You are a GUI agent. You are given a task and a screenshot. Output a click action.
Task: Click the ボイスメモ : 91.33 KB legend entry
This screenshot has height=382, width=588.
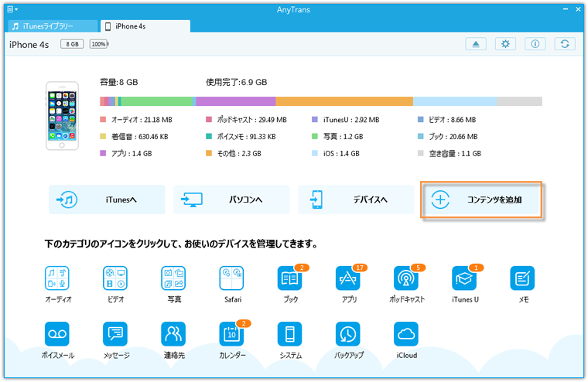coord(241,136)
